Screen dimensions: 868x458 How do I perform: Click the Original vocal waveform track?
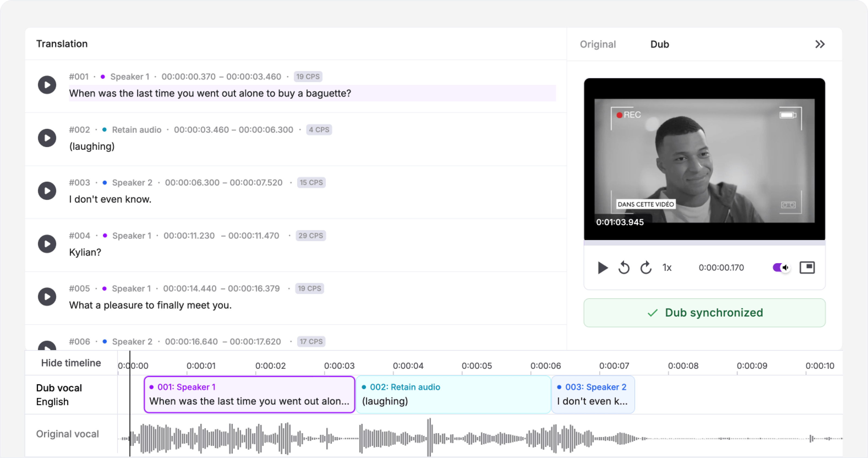[480, 438]
